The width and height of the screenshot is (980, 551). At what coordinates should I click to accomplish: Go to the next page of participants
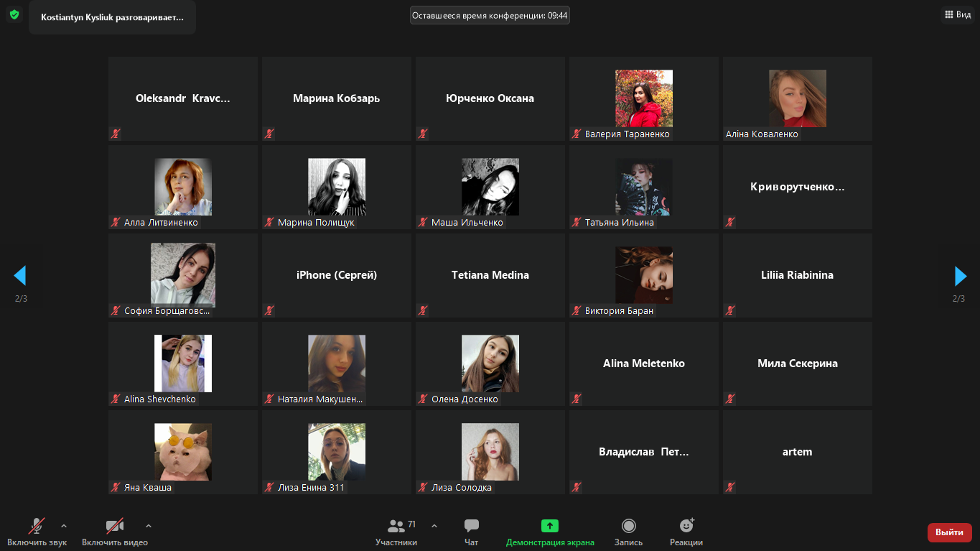tap(960, 276)
